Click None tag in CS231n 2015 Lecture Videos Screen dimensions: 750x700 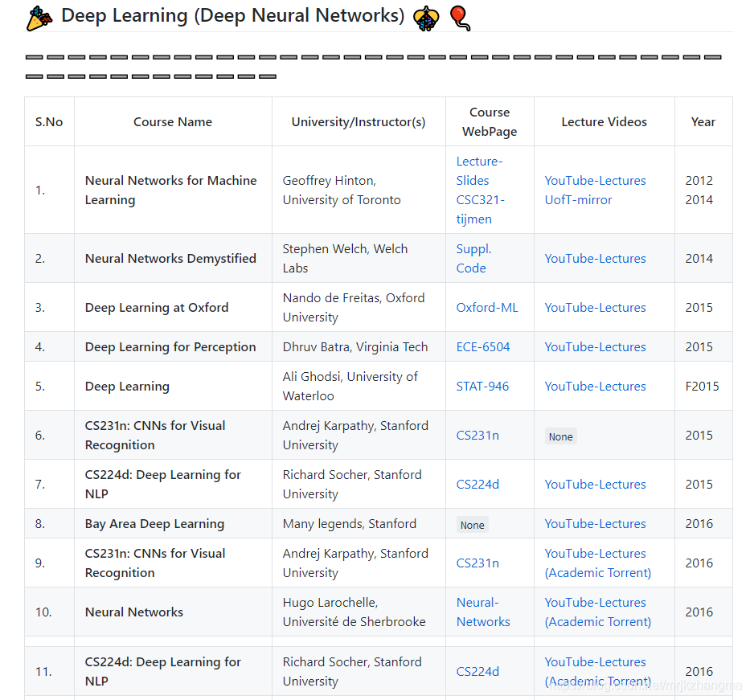coord(560,436)
